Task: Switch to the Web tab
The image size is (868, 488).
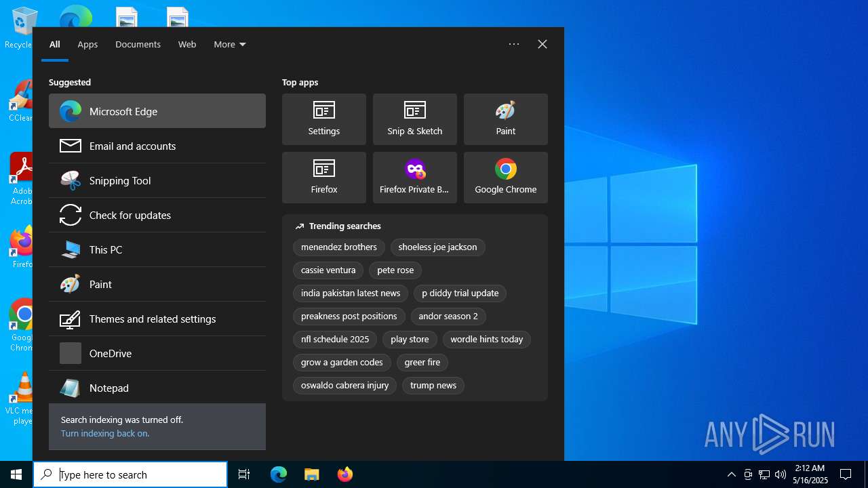Action: [x=187, y=44]
